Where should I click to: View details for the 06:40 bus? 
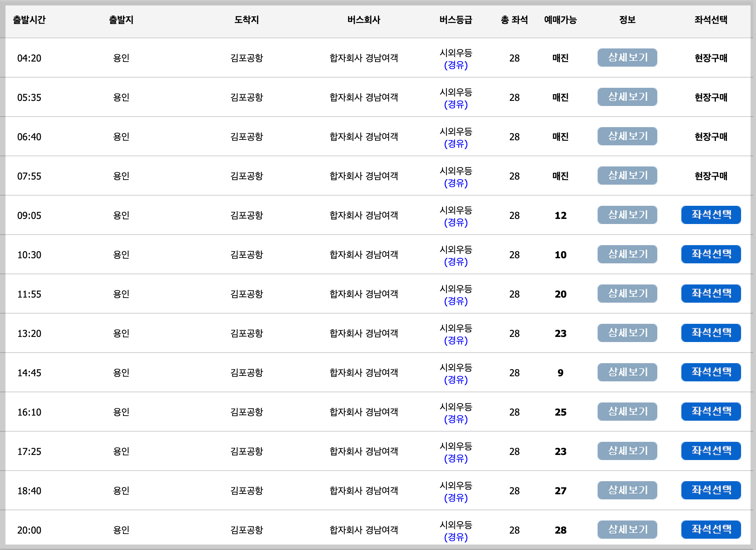point(627,136)
